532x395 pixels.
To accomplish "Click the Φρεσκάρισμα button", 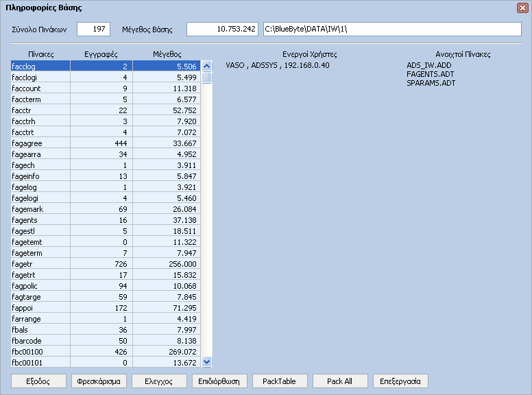I will (99, 381).
